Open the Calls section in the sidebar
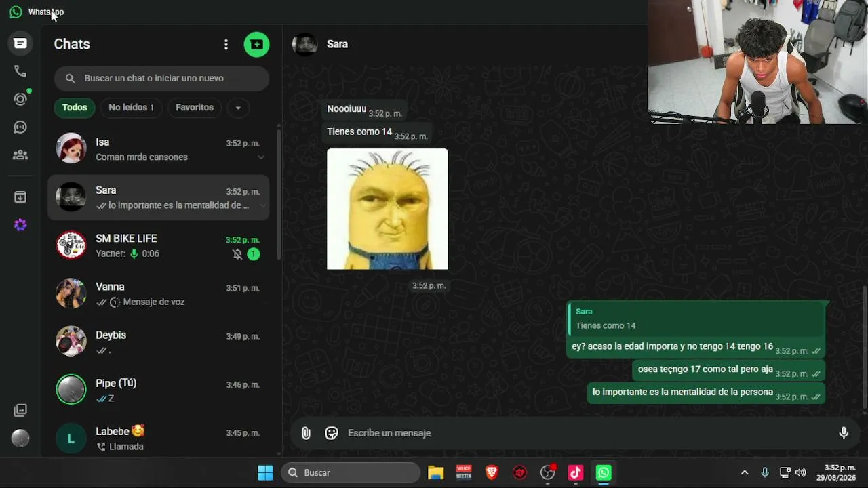The image size is (868, 488). point(20,71)
